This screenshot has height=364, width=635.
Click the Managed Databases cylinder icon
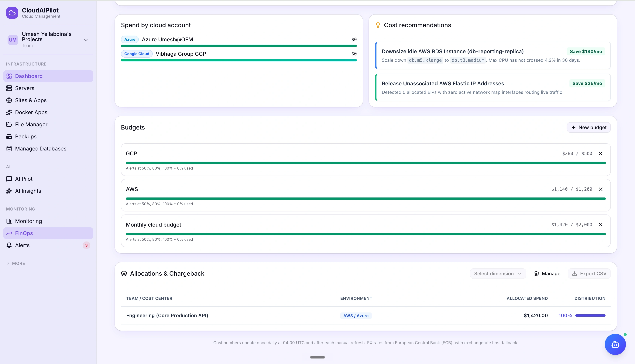[x=9, y=149]
